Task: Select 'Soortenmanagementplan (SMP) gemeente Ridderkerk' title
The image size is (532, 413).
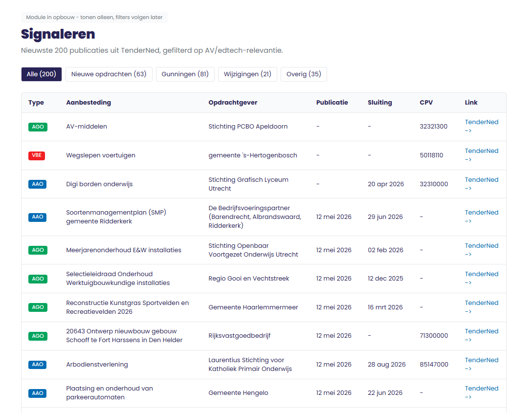Action: pos(116,217)
